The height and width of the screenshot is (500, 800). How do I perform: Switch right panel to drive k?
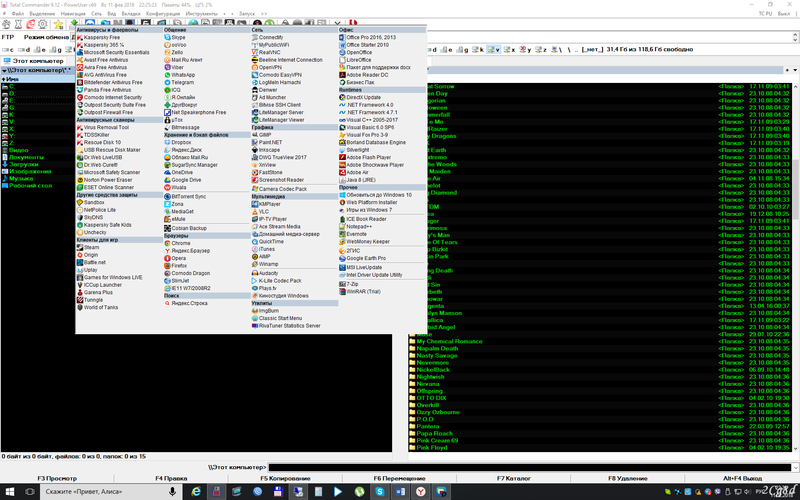(478, 49)
